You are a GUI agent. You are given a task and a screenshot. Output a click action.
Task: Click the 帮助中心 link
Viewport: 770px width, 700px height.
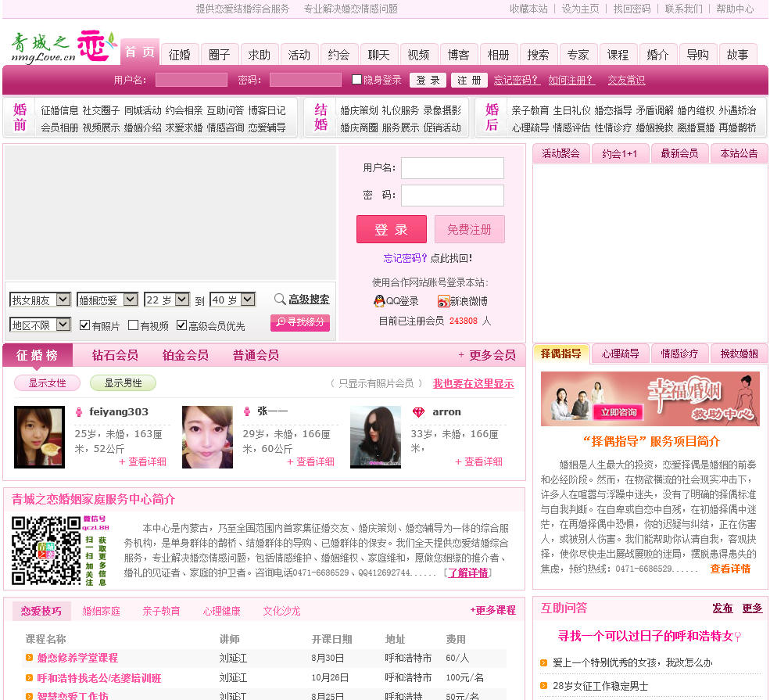(x=735, y=9)
